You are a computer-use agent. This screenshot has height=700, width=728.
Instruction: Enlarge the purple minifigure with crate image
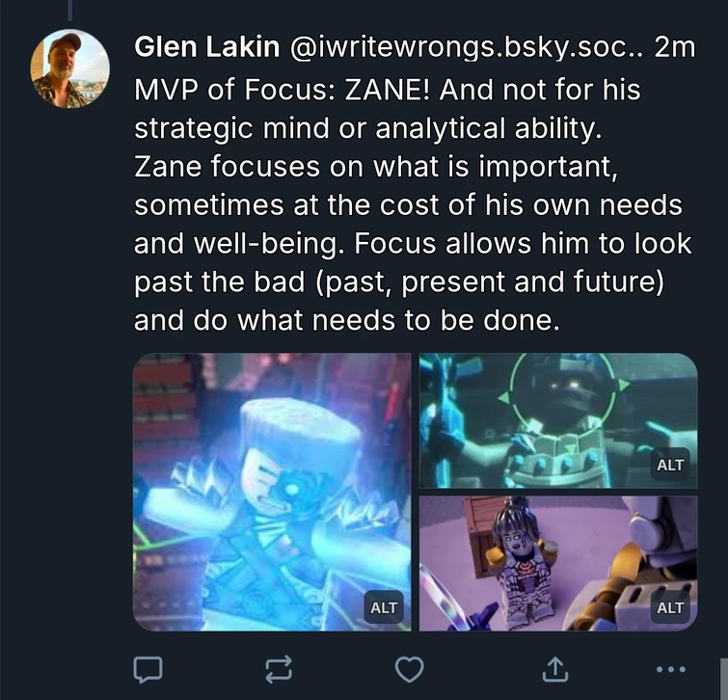click(x=558, y=563)
